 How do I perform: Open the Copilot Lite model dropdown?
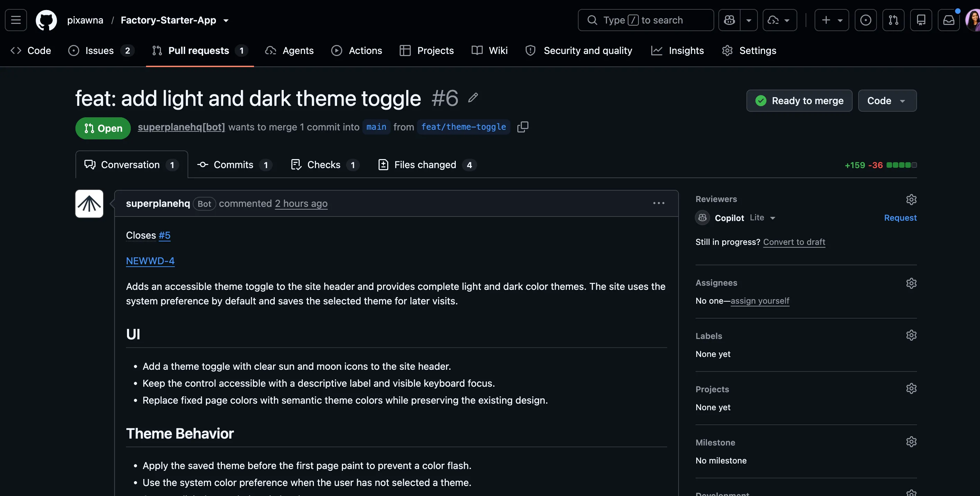point(762,218)
